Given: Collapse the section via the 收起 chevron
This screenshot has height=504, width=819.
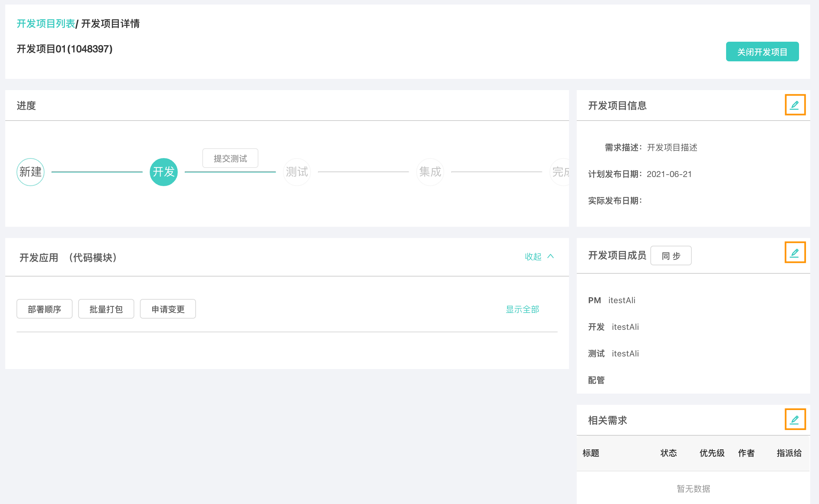Looking at the screenshot, I should pyautogui.click(x=539, y=257).
